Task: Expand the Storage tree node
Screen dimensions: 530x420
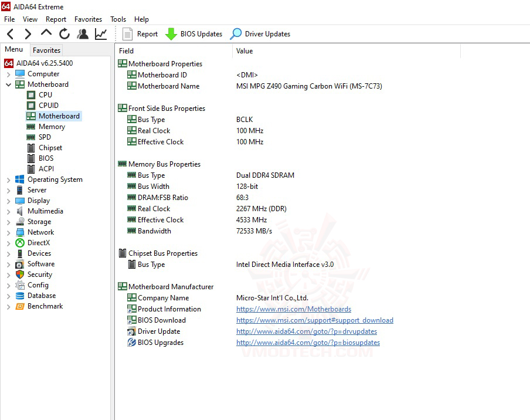Action: 8,222
